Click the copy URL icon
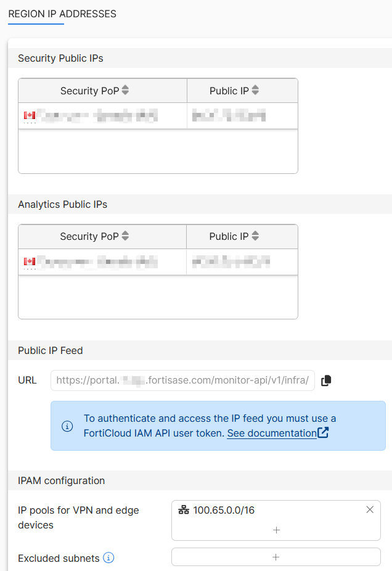 [326, 380]
